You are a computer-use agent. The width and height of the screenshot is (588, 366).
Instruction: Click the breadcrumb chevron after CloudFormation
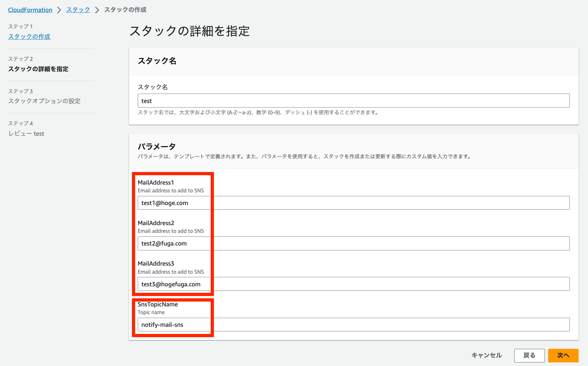click(x=59, y=10)
